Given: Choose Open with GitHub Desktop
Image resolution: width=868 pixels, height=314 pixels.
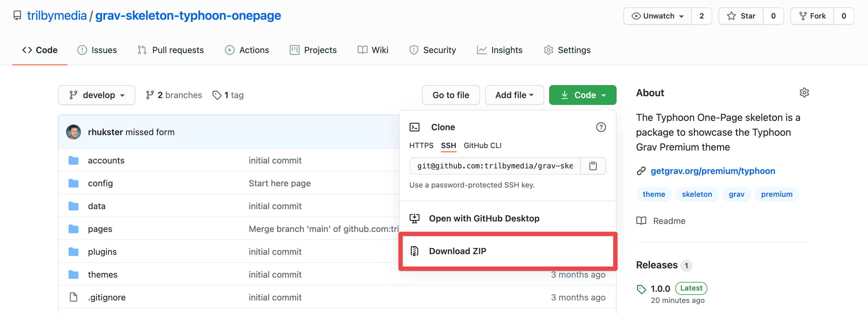Looking at the screenshot, I should (x=508, y=218).
